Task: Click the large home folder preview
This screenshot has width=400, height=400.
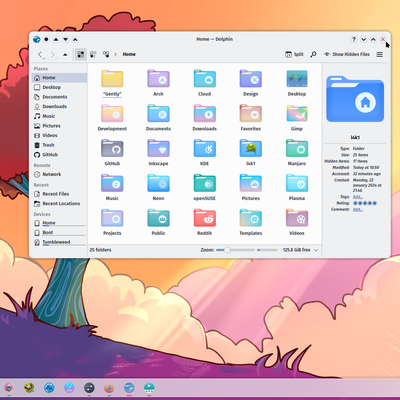Action: click(x=355, y=99)
